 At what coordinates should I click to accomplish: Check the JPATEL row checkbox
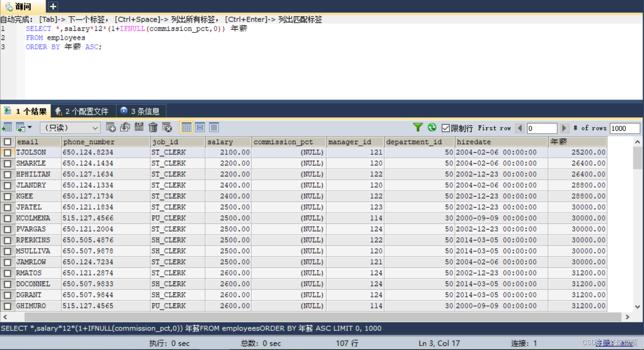[x=7, y=207]
